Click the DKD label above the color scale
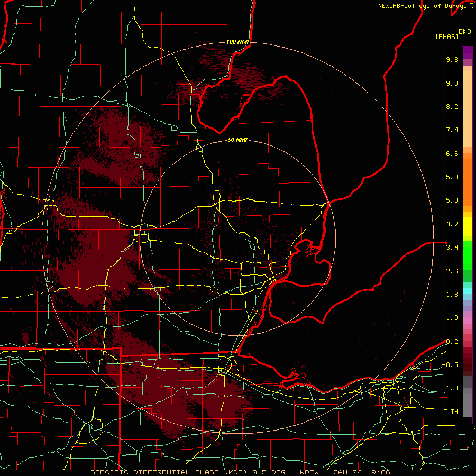 tap(465, 32)
